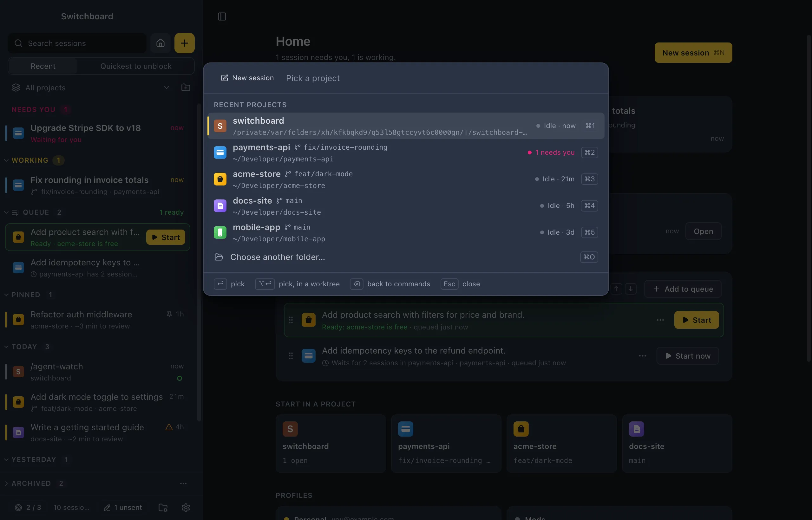Open settings gear in sidebar footer

coord(186,507)
